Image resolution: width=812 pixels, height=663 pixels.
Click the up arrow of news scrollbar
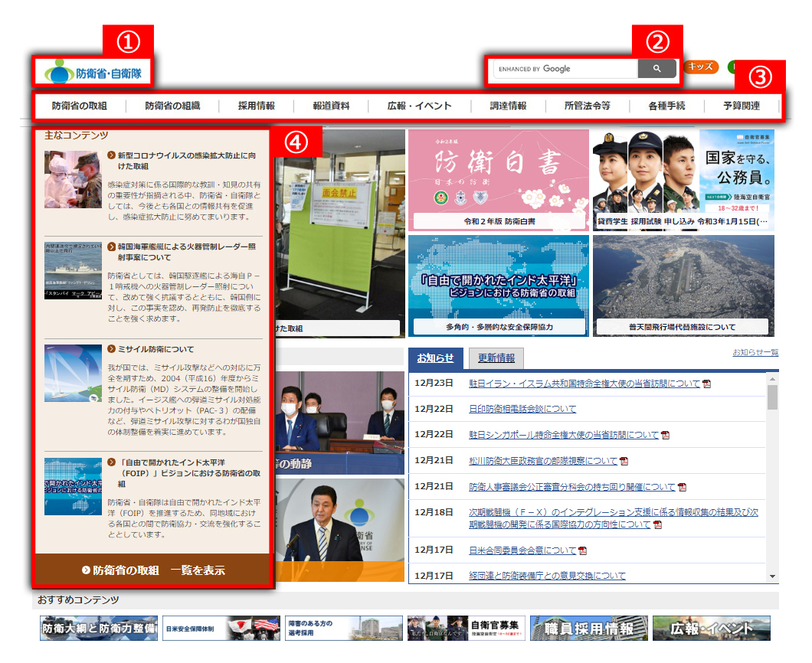773,380
